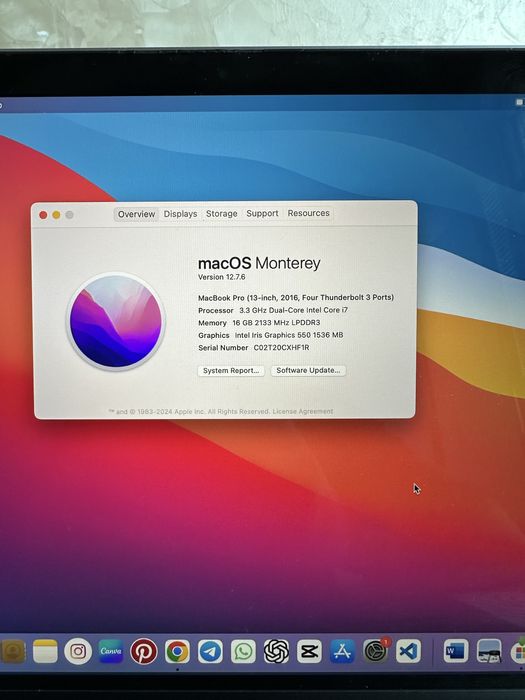This screenshot has width=525, height=700.
Task: Launch Telegram from the Dock
Action: coord(210,652)
